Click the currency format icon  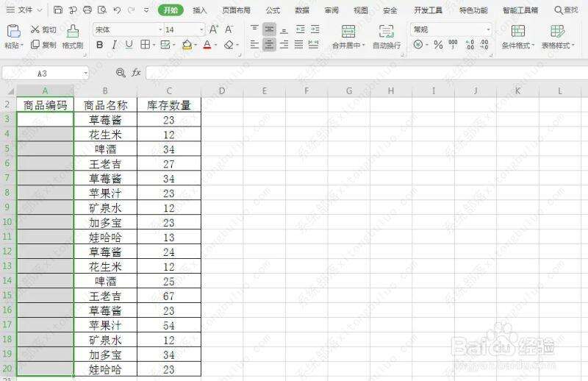(417, 45)
